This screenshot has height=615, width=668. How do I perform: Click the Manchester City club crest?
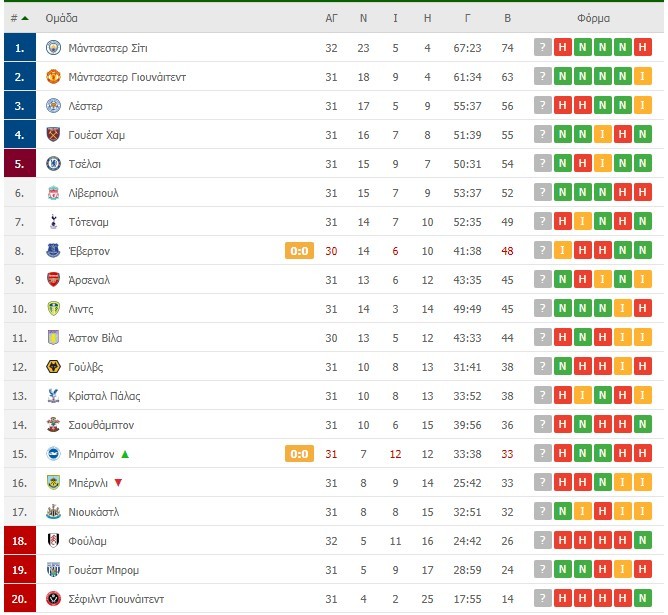click(53, 48)
